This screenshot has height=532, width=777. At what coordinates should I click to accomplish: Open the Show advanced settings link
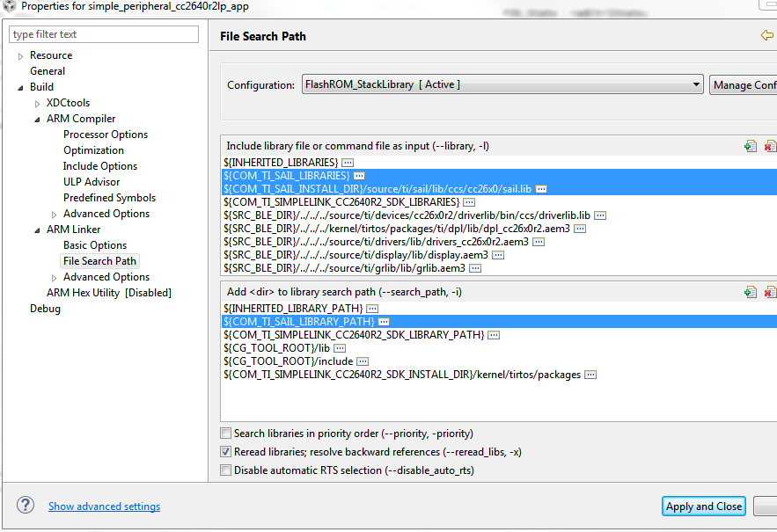click(104, 506)
